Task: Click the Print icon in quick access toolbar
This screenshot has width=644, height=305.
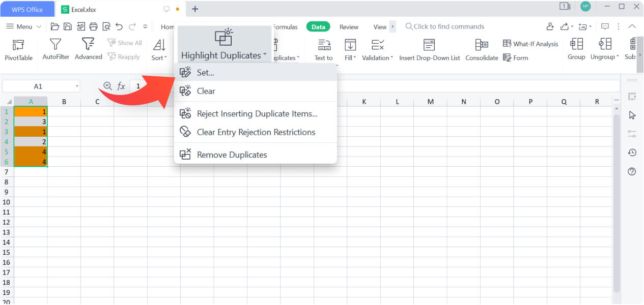Action: (x=94, y=26)
